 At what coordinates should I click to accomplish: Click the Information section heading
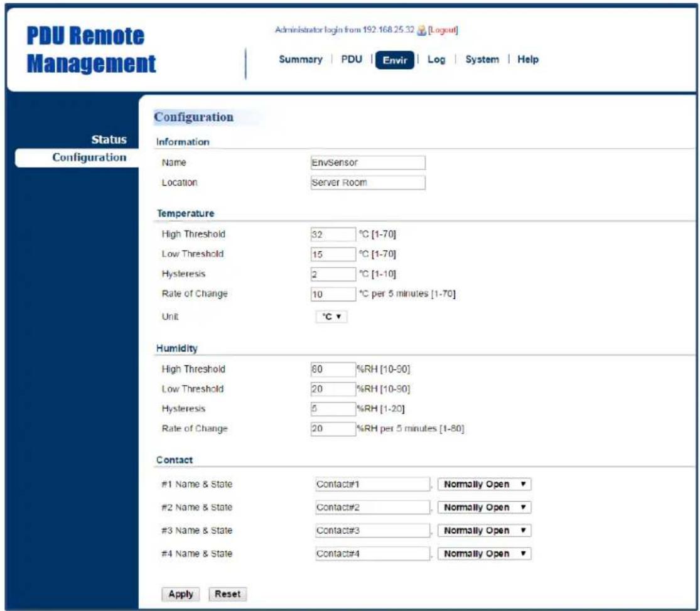click(183, 142)
